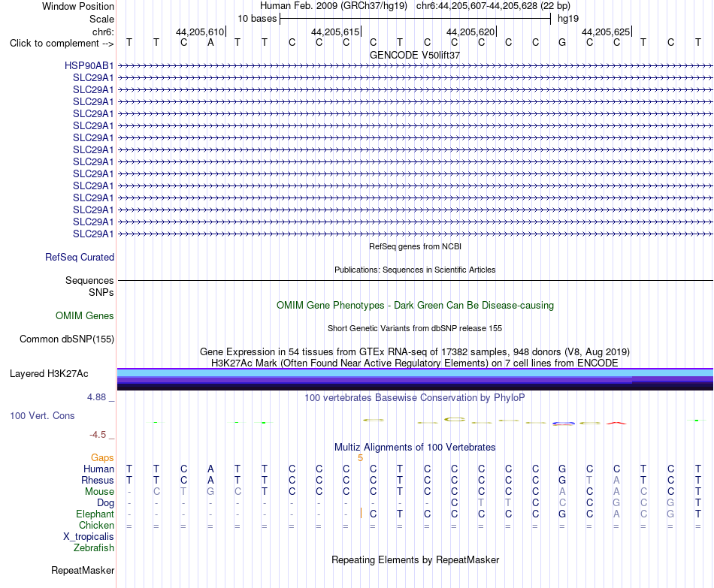
Task: Click the hg19 label beside the scale bar
Action: 568,19
